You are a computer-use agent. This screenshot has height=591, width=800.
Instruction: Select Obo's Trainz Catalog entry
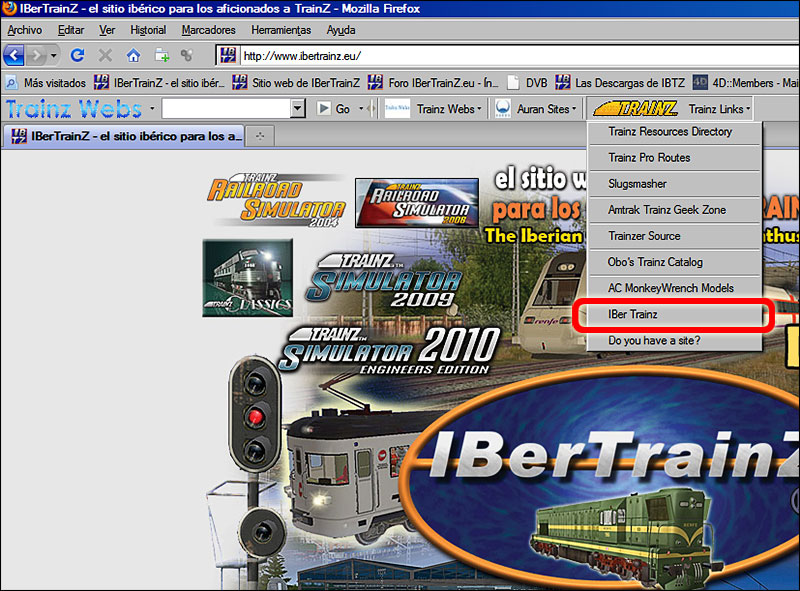pyautogui.click(x=674, y=262)
